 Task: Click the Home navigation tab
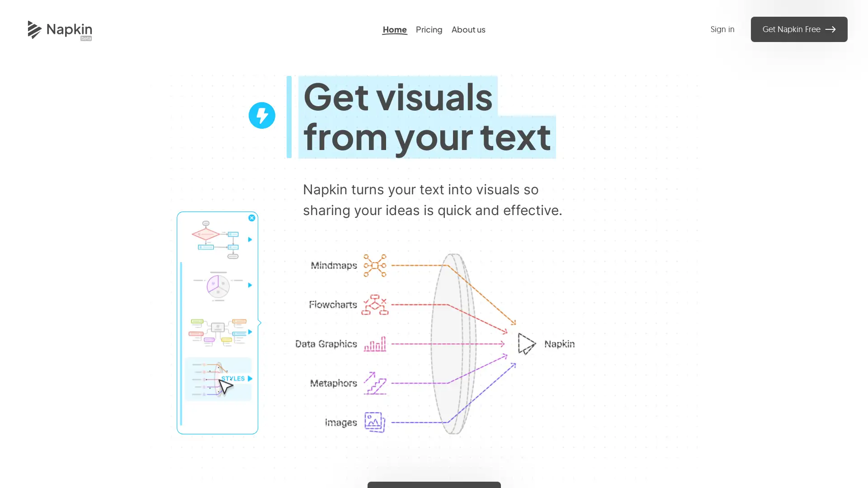395,29
